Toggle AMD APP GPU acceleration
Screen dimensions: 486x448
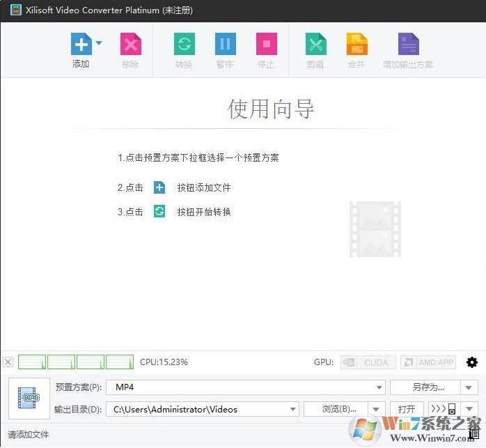(428, 362)
